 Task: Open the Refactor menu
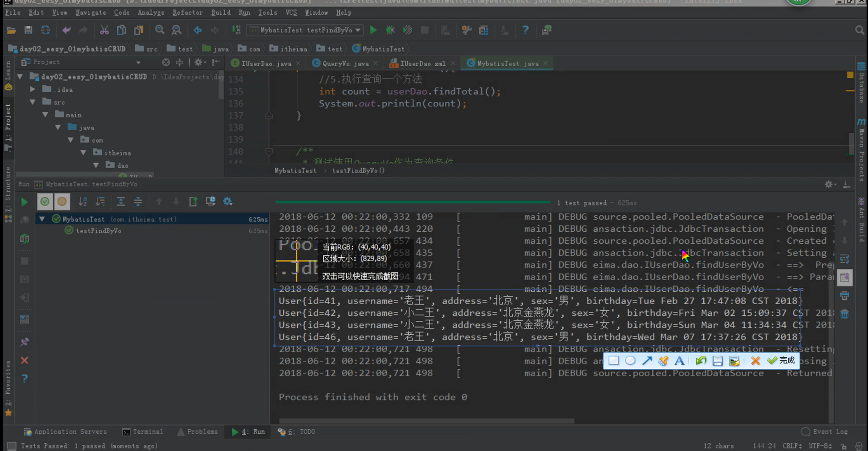187,13
